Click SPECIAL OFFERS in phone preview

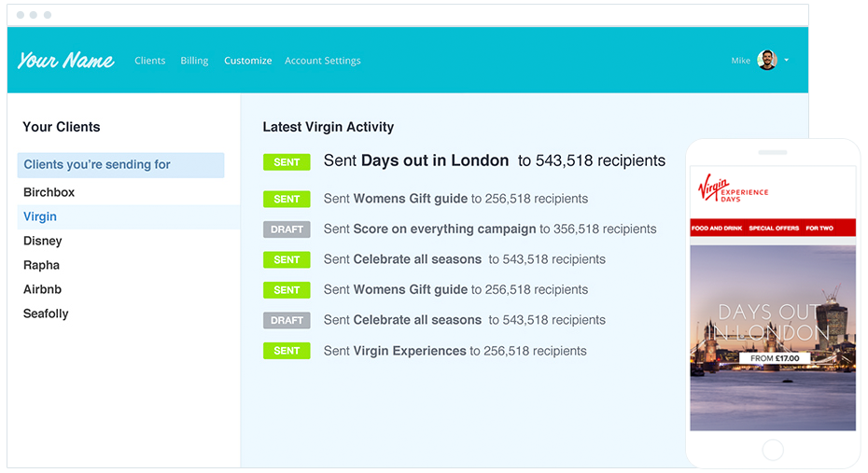(x=774, y=228)
